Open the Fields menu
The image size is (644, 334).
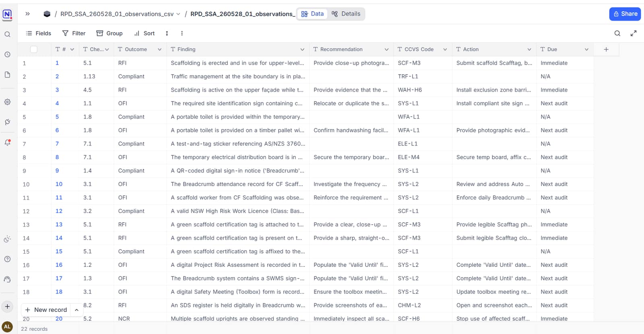pos(38,33)
